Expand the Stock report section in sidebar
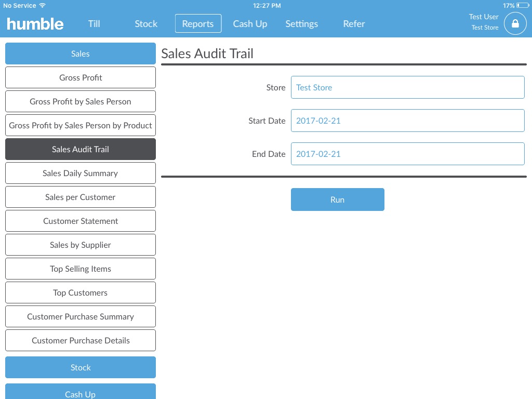 tap(81, 367)
